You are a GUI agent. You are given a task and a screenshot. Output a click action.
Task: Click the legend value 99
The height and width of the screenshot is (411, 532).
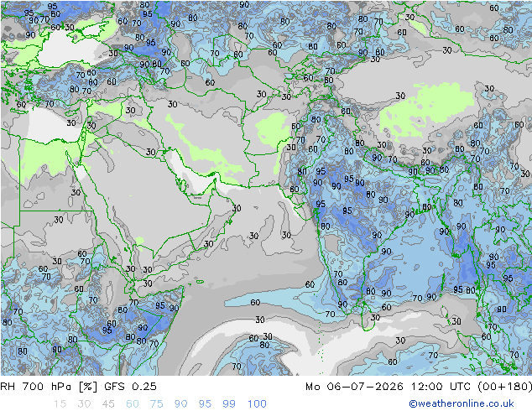[x=229, y=404]
